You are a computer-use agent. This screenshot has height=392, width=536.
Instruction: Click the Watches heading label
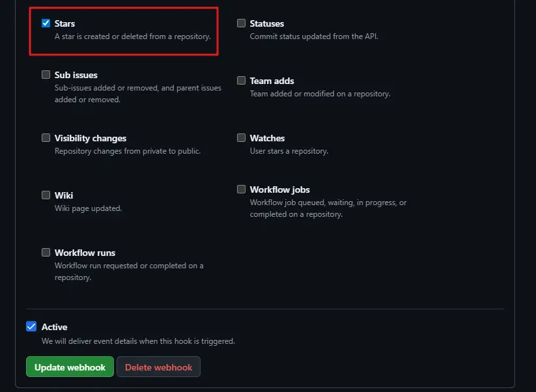(266, 137)
